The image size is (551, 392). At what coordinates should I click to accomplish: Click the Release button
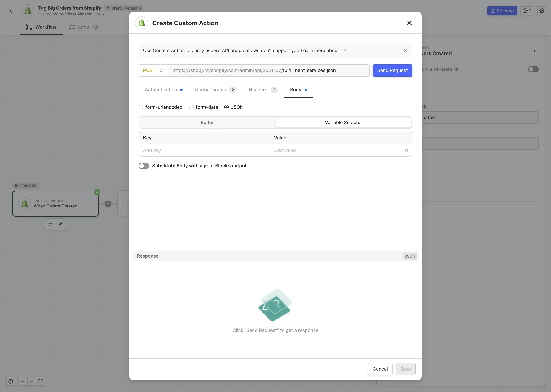502,11
